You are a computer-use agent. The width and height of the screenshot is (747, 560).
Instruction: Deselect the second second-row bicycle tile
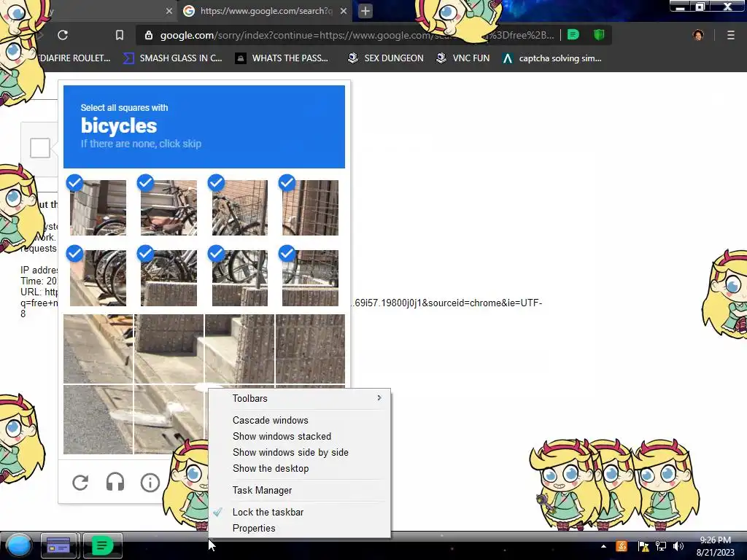tap(169, 278)
